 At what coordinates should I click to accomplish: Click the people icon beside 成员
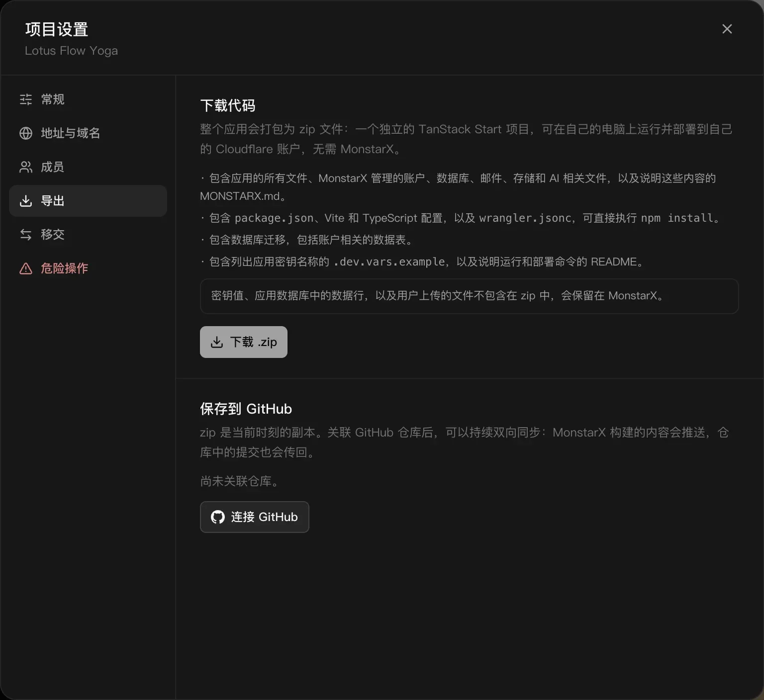pyautogui.click(x=26, y=167)
